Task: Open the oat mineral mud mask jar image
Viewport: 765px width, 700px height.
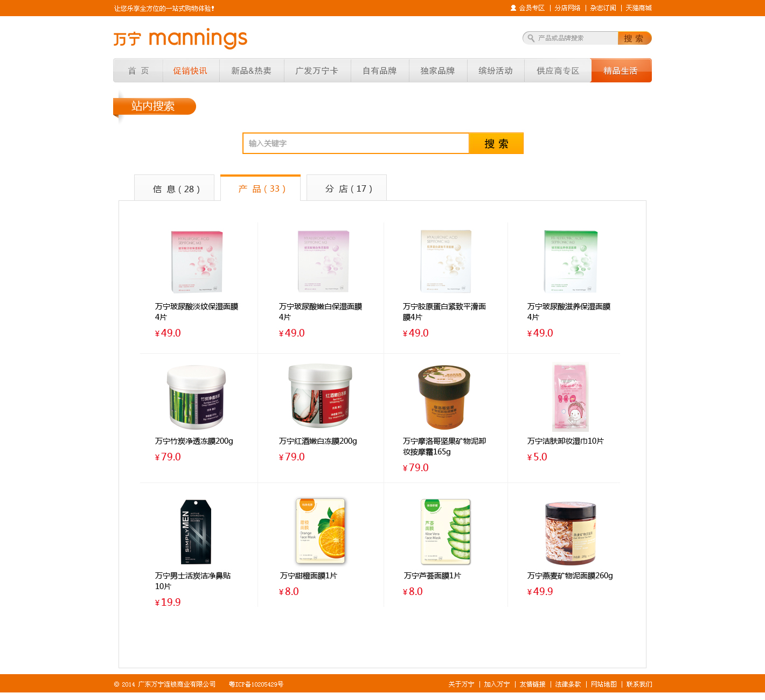Action: [571, 533]
